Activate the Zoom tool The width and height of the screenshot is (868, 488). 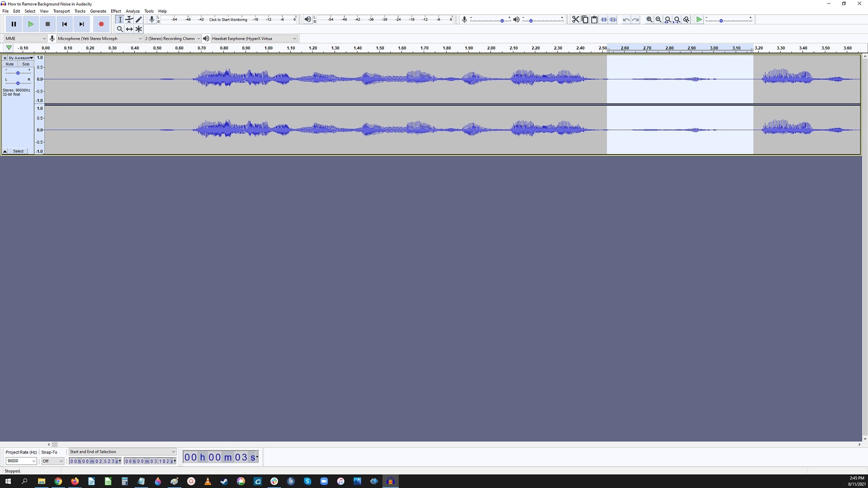[120, 29]
